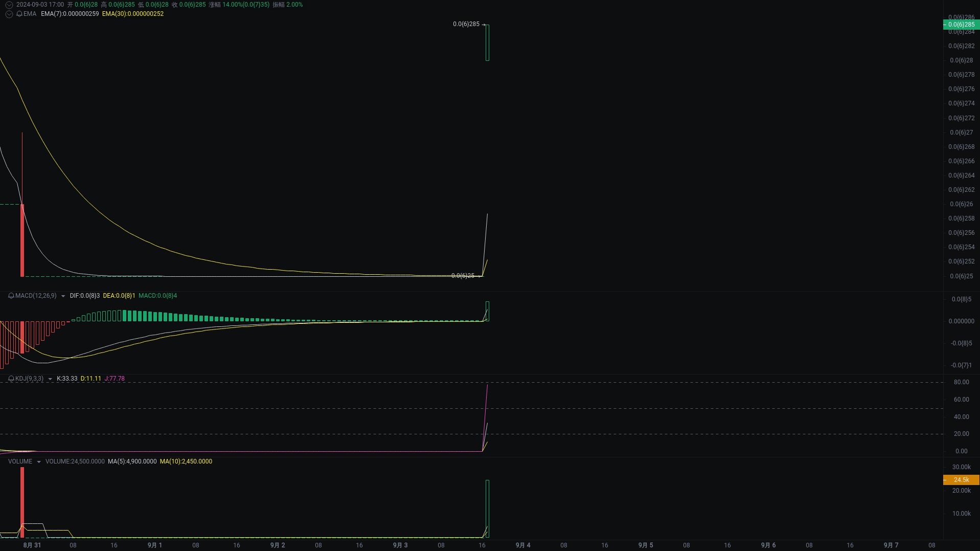
Task: Open the MACD settings dropdown arrow
Action: [63, 296]
